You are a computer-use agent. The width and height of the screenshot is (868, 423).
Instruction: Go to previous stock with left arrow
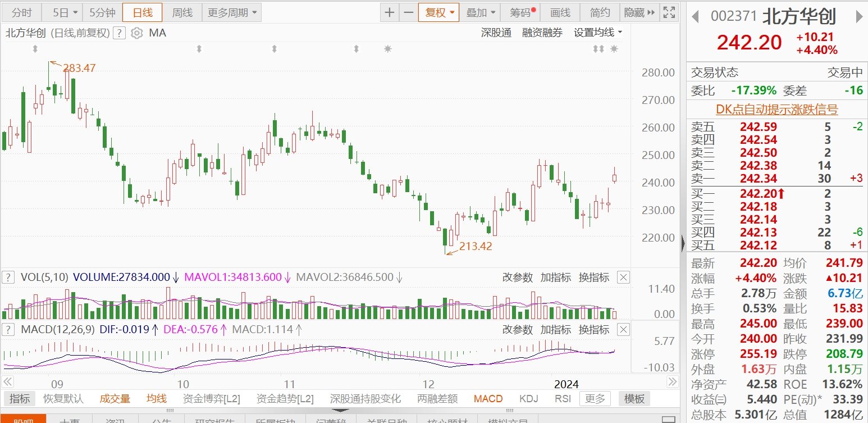pyautogui.click(x=695, y=17)
